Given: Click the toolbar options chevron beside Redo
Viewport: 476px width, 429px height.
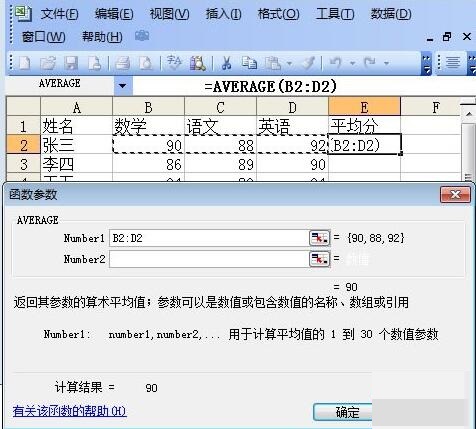Looking at the screenshot, I should pos(426,63).
